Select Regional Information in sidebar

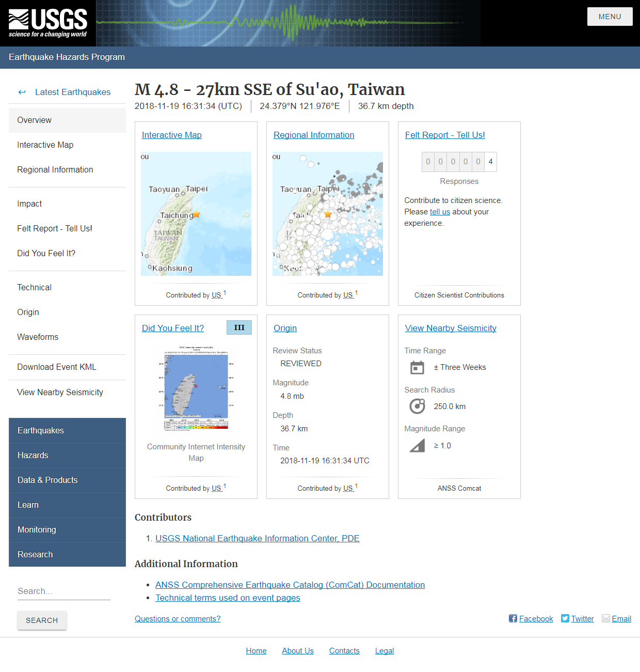point(67,169)
